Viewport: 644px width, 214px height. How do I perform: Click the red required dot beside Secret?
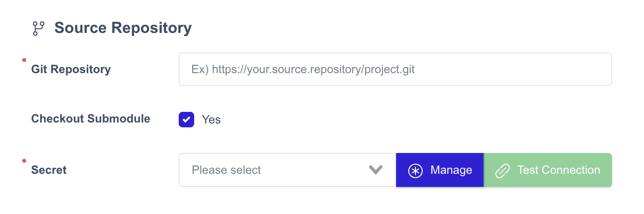pyautogui.click(x=24, y=161)
